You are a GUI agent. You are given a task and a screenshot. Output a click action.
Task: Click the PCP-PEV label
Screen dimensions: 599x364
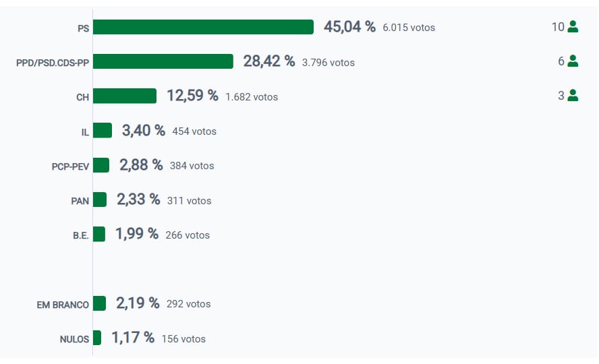tap(70, 166)
